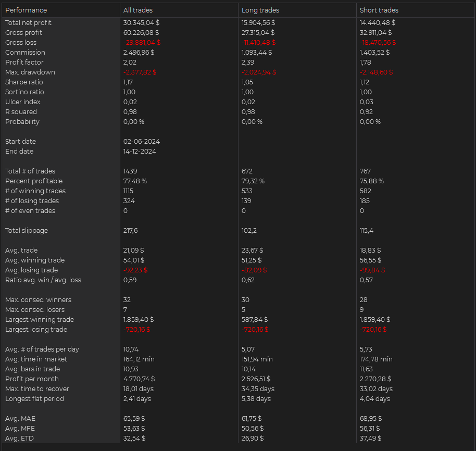Click the Max. consec. winners row label
This screenshot has height=451, width=476.
pyautogui.click(x=38, y=299)
